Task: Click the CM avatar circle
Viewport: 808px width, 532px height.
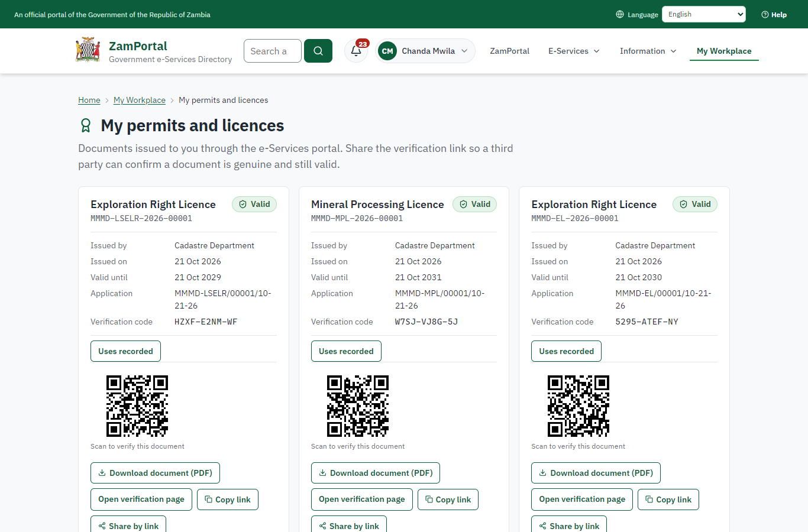Action: pyautogui.click(x=387, y=51)
